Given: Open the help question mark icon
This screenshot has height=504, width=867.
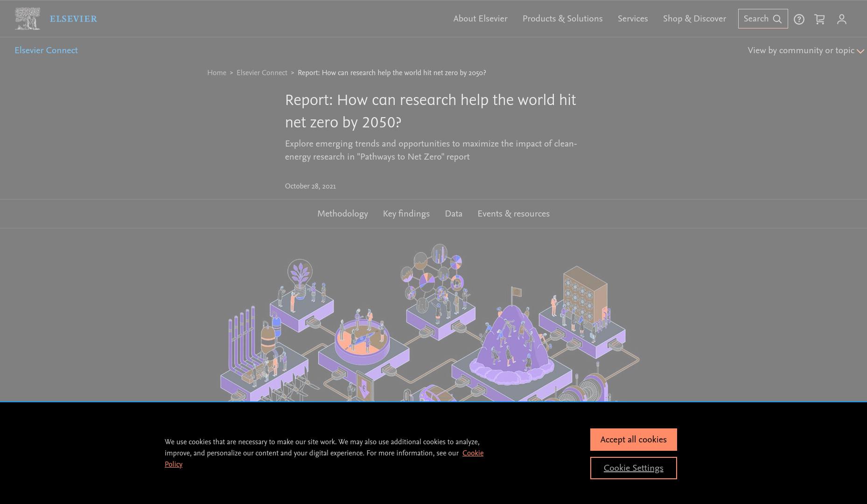Looking at the screenshot, I should [799, 19].
